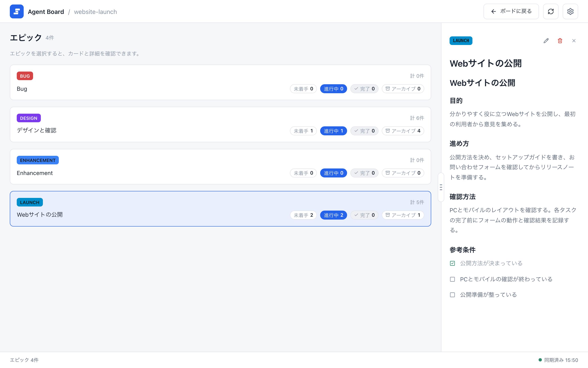The width and height of the screenshot is (588, 368).
Task: Click 進行中 0 pill on Enhancement row
Action: click(x=333, y=173)
